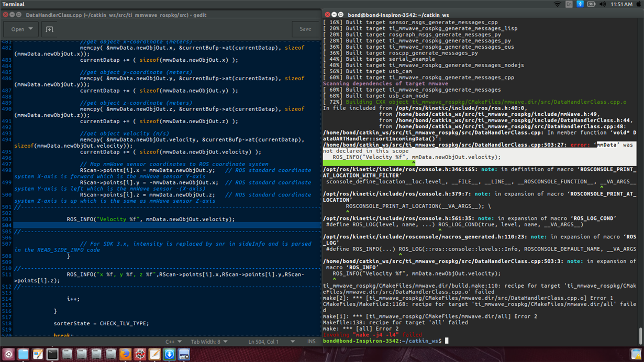Open the Tab Width: 8 selector
The height and width of the screenshot is (362, 644).
(209, 342)
